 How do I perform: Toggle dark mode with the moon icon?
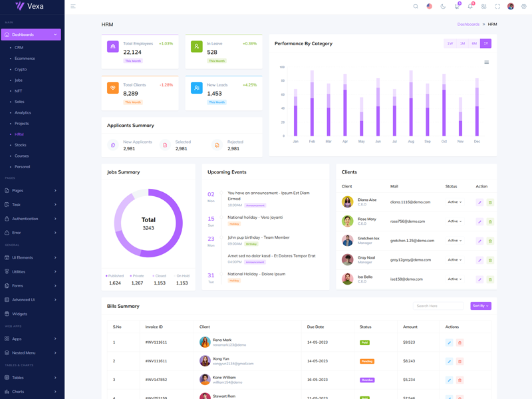click(x=443, y=7)
